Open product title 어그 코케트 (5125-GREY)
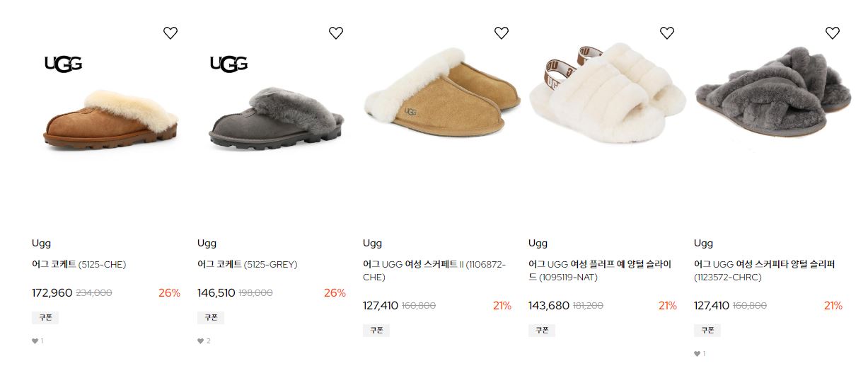The width and height of the screenshot is (868, 366). coord(248,265)
